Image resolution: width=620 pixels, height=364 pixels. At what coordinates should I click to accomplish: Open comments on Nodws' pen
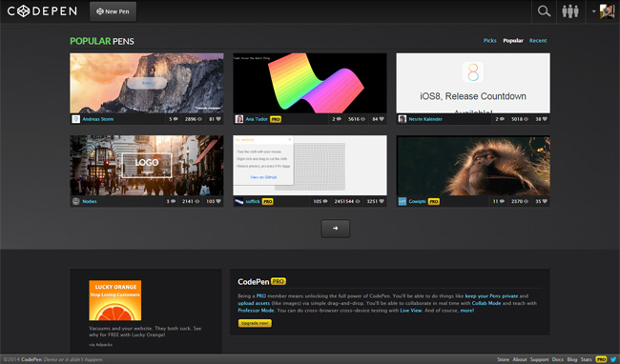coord(171,201)
